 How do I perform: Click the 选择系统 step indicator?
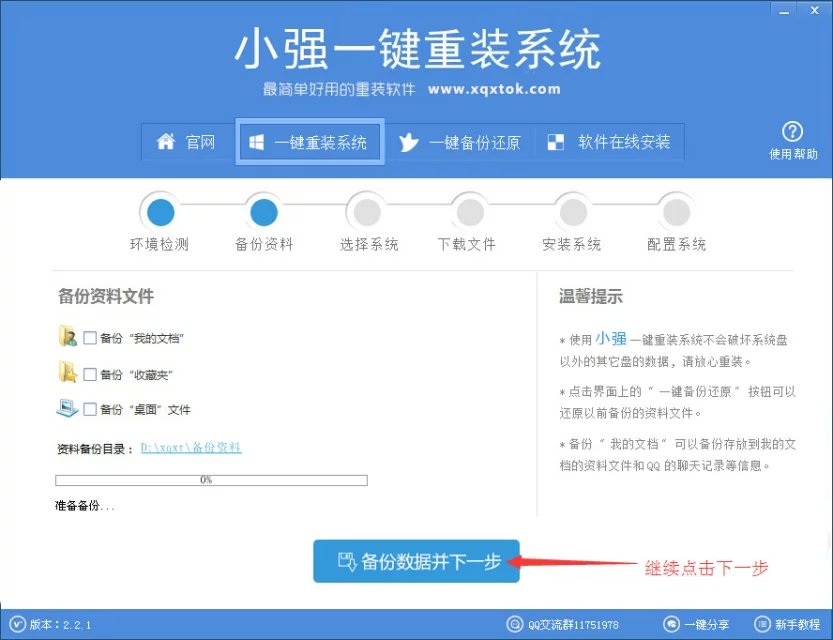(x=366, y=211)
